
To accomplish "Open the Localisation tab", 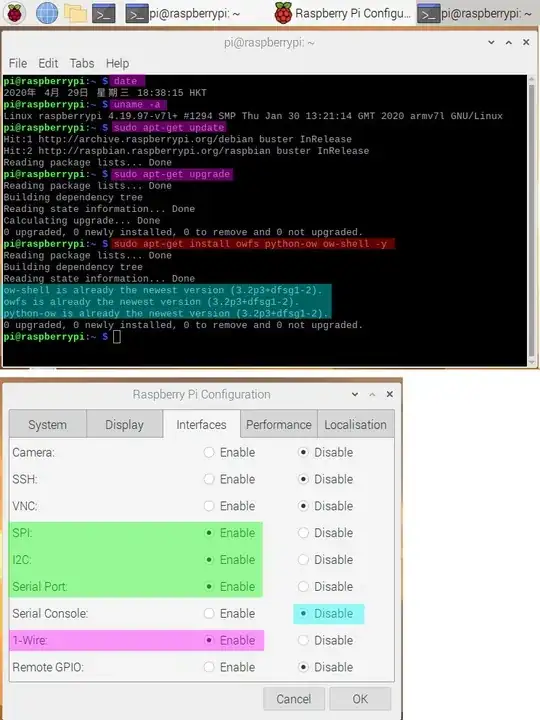I will (355, 425).
